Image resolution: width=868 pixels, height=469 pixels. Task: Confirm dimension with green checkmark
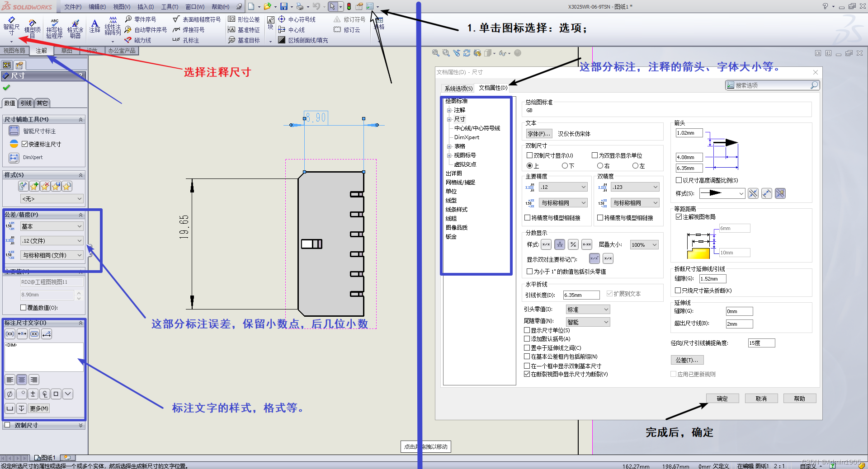[6, 88]
